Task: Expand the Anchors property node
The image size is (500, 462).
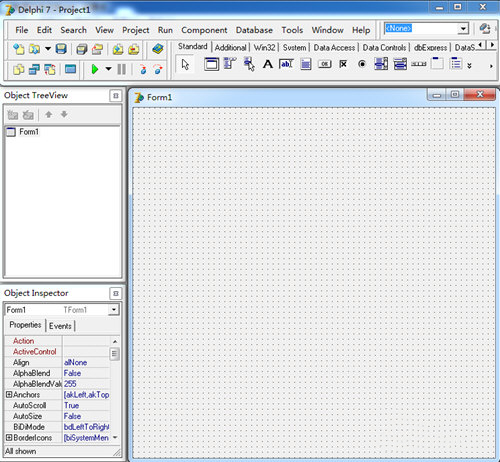Action: [9, 394]
